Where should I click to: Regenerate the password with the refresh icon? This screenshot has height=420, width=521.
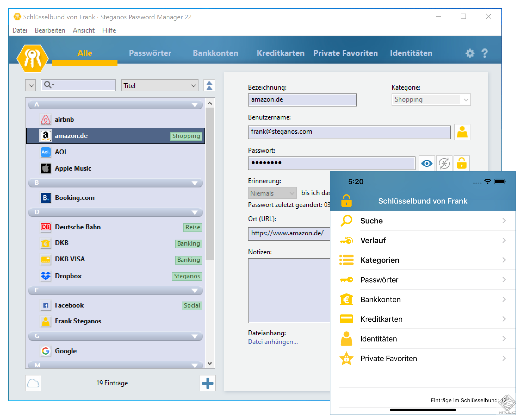[444, 163]
